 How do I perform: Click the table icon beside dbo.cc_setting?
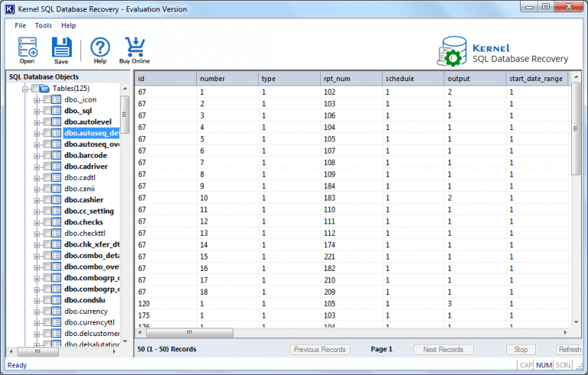56,211
